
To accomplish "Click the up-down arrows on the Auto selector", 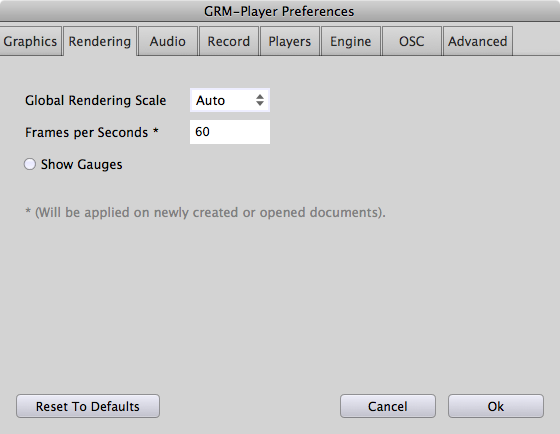I will (x=260, y=100).
